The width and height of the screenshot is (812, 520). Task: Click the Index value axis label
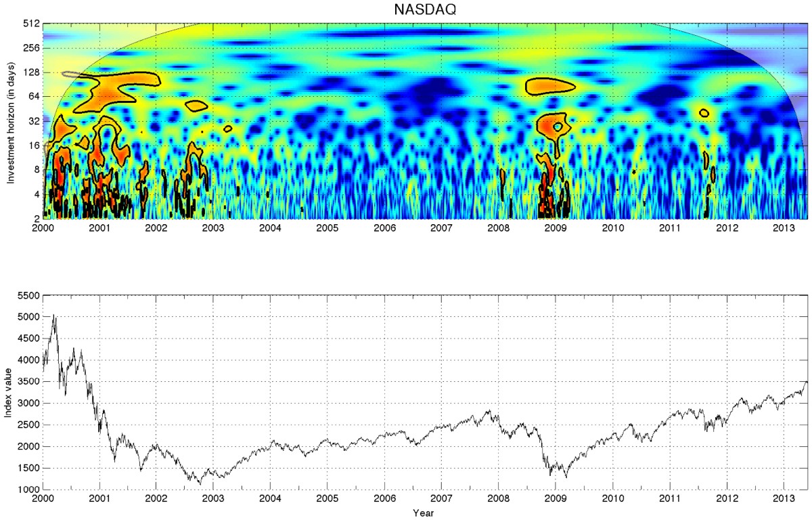pos(9,393)
